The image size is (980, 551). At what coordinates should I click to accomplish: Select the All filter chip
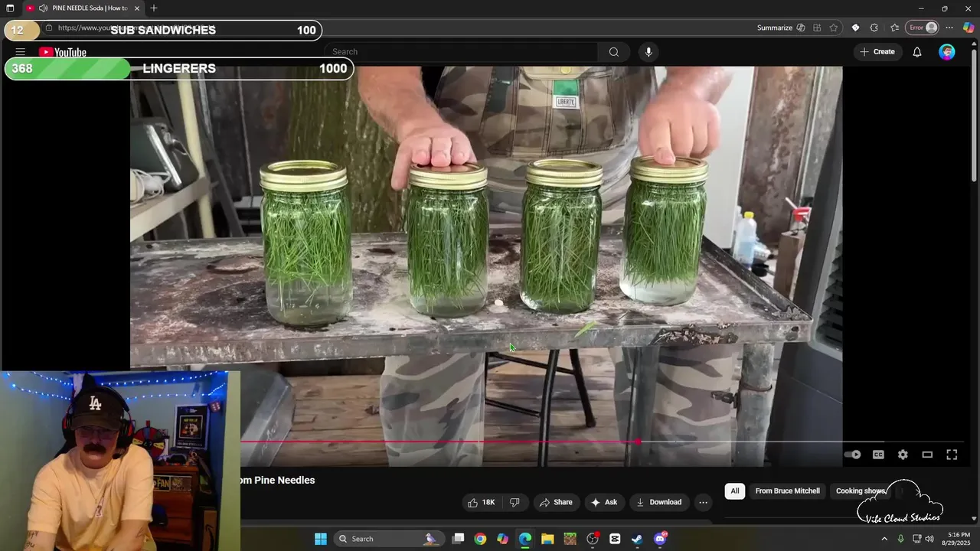coord(735,491)
